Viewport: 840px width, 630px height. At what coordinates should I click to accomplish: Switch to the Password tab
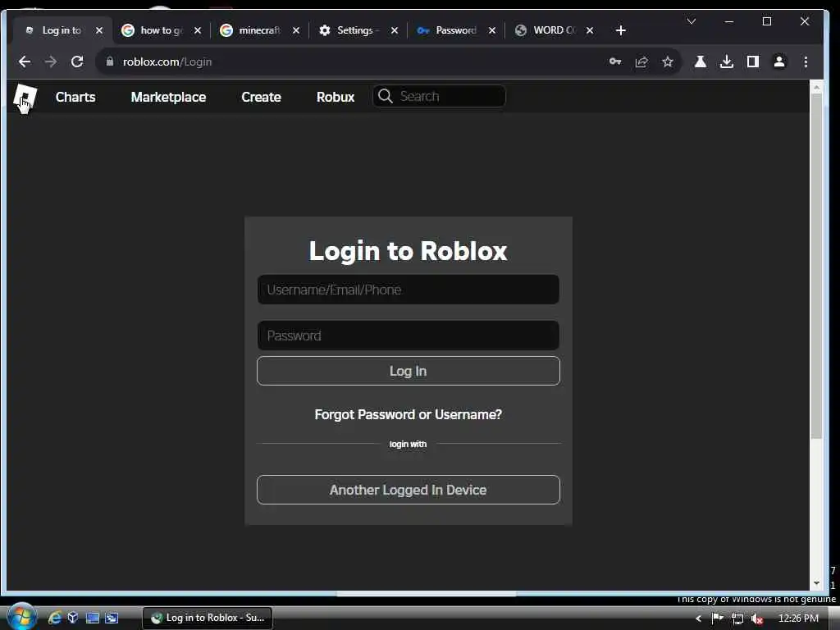click(x=455, y=30)
